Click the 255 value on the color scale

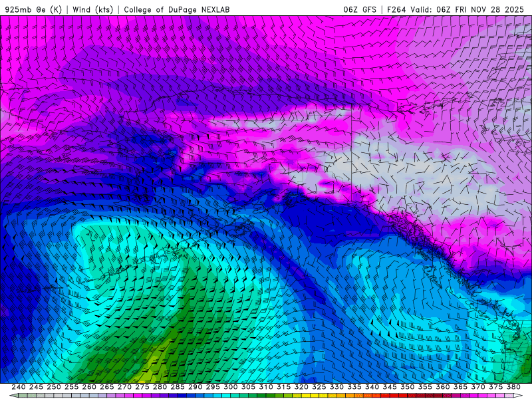coord(72,387)
